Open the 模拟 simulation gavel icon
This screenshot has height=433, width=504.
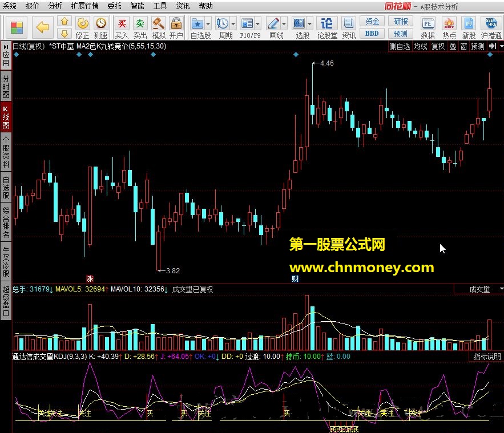pos(159,23)
